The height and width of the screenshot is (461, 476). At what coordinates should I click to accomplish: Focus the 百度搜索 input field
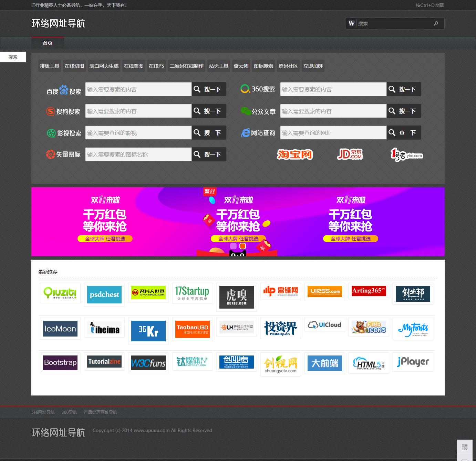(138, 89)
